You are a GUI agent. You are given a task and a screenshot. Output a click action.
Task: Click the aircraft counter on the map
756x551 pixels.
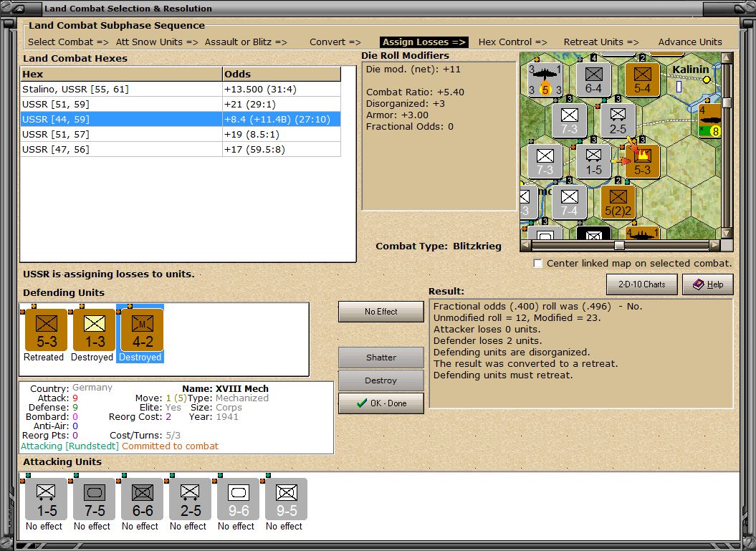545,80
